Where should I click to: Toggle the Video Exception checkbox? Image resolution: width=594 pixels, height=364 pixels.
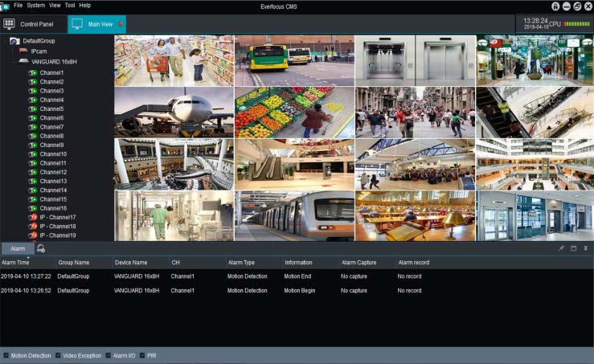pos(58,356)
